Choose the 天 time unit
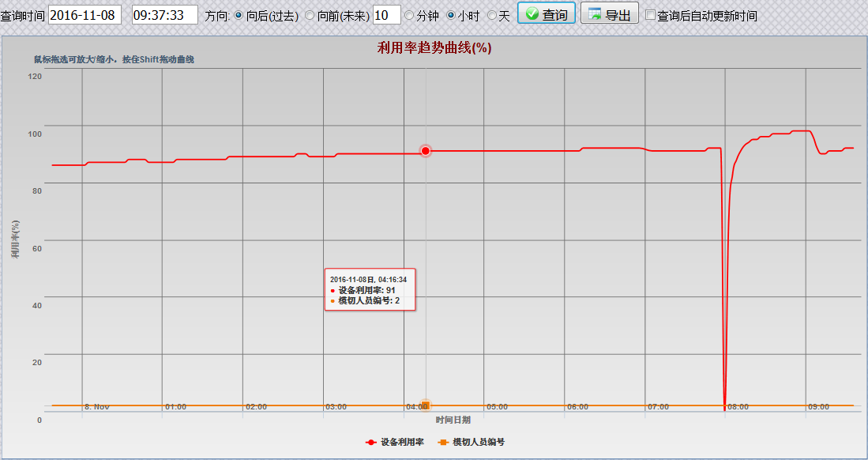Screen dimensions: 868x460 pyautogui.click(x=491, y=15)
